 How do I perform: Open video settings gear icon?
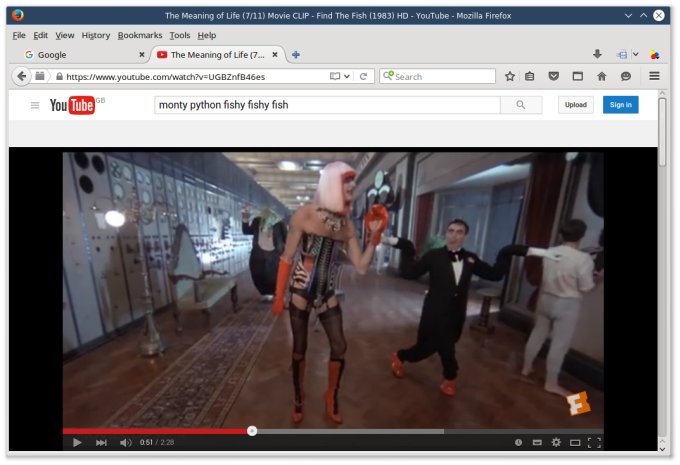click(x=556, y=442)
